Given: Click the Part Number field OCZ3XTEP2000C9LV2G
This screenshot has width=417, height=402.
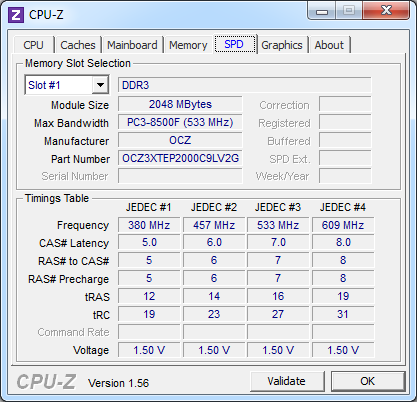Looking at the screenshot, I should pos(180,158).
